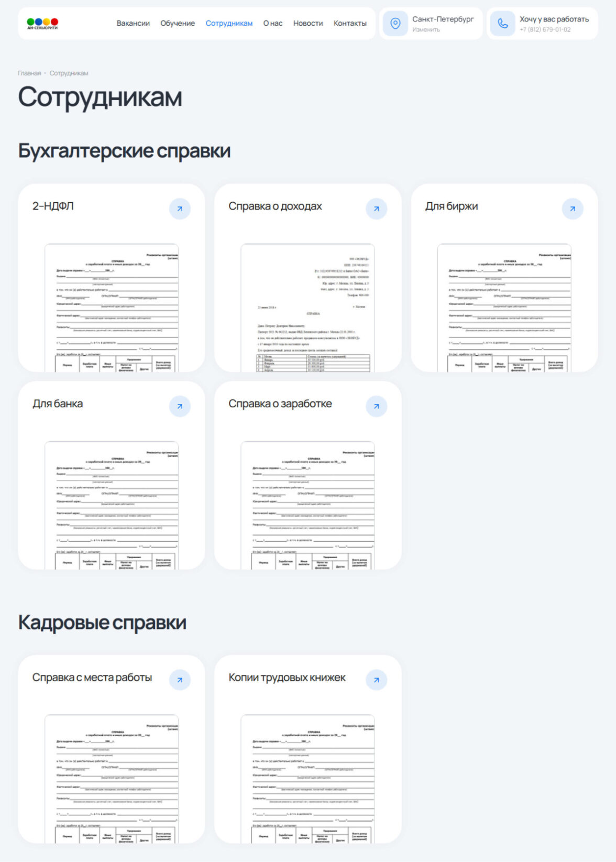Open the Справка с места работы arrow icon
Screen dimensions: 616x862
click(x=180, y=680)
